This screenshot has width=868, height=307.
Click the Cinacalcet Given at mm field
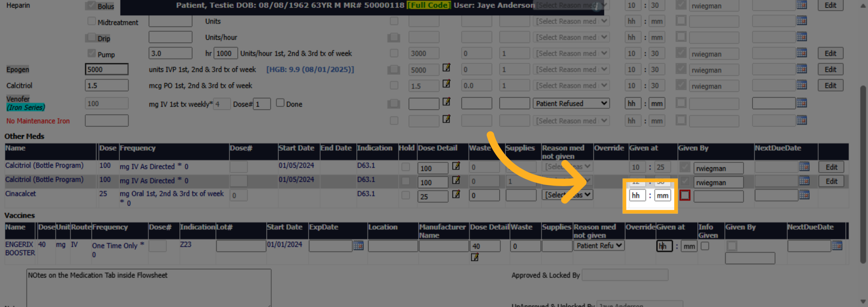tap(663, 195)
